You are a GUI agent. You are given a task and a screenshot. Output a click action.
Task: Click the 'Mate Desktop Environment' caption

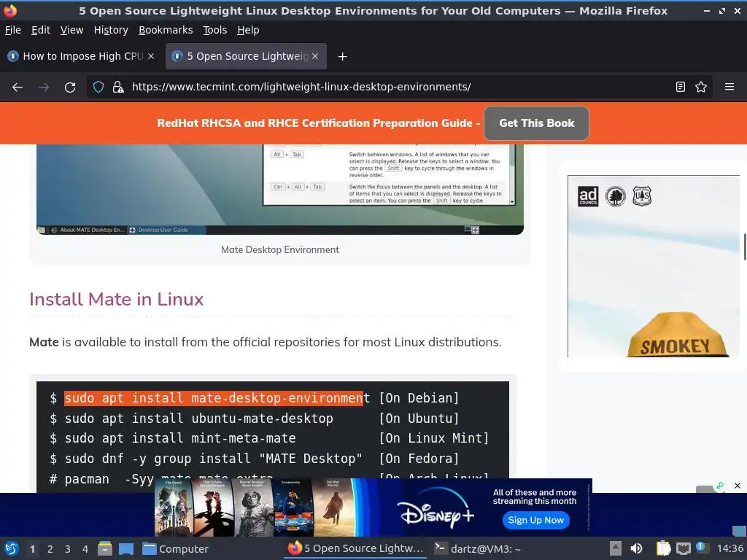point(280,249)
